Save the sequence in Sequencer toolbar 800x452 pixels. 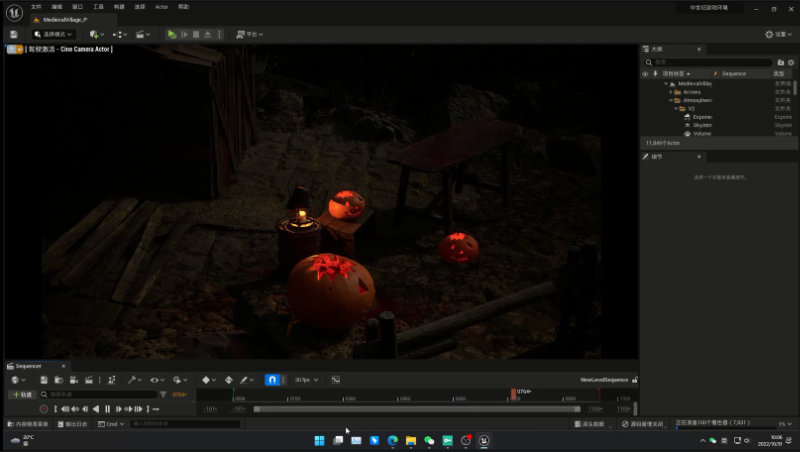[x=44, y=380]
